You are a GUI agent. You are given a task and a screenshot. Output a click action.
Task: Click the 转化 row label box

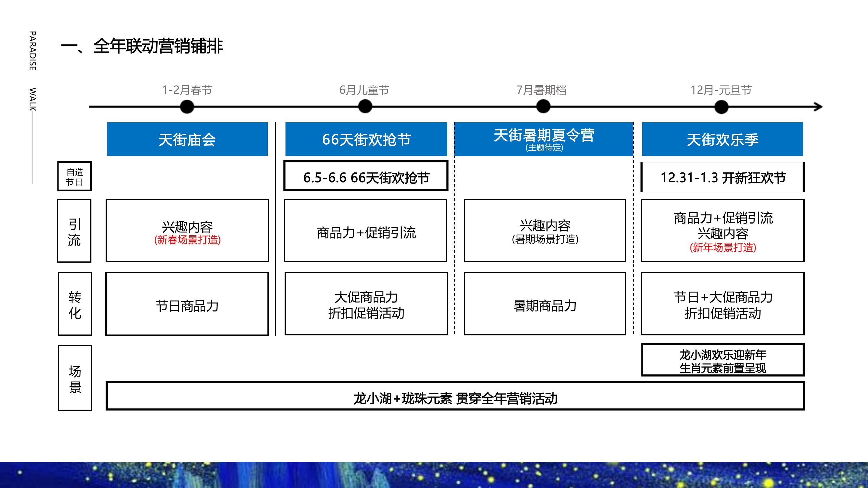pos(75,304)
